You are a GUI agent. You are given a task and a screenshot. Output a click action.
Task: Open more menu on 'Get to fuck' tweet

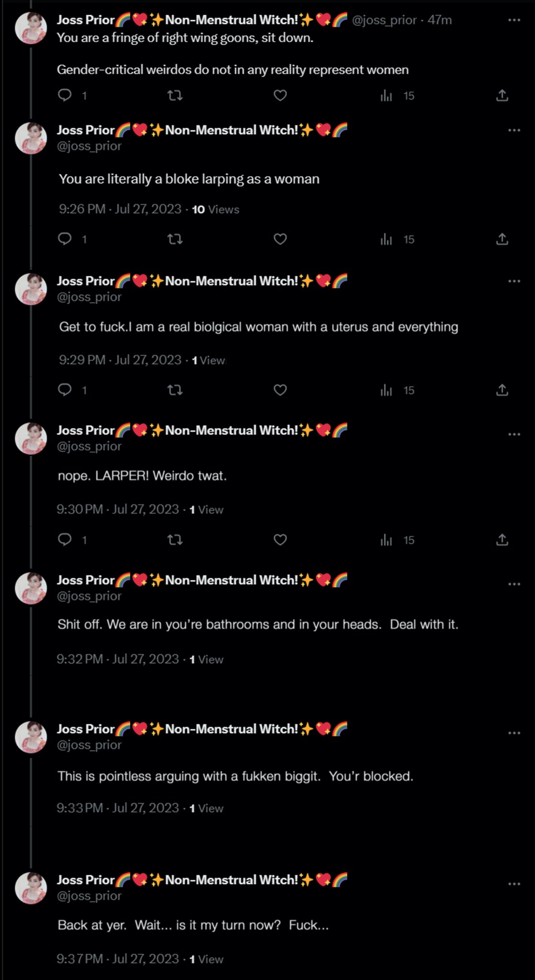point(514,281)
